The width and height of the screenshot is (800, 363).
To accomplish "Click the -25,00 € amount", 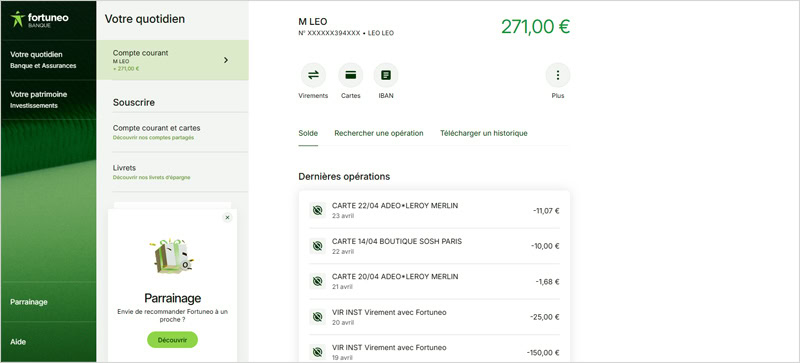I will pyautogui.click(x=545, y=317).
